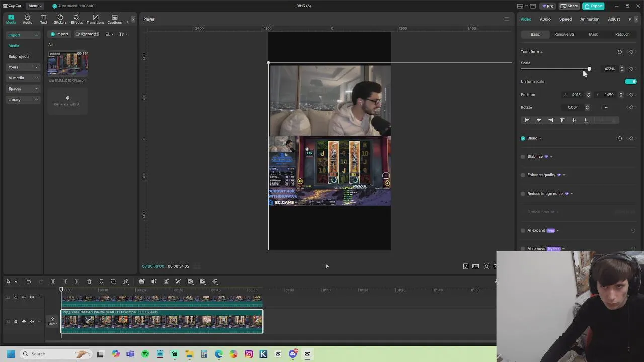Click the Export button
The height and width of the screenshot is (362, 644).
coord(594,6)
